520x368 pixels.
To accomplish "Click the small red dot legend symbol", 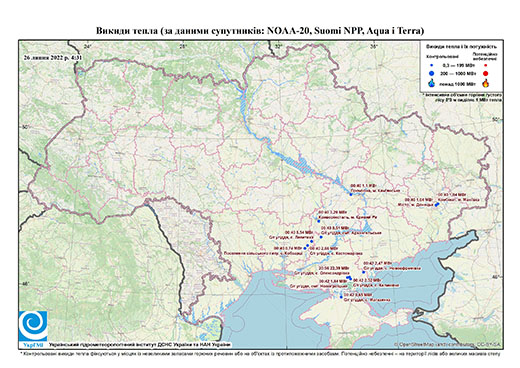I will pos(486,65).
